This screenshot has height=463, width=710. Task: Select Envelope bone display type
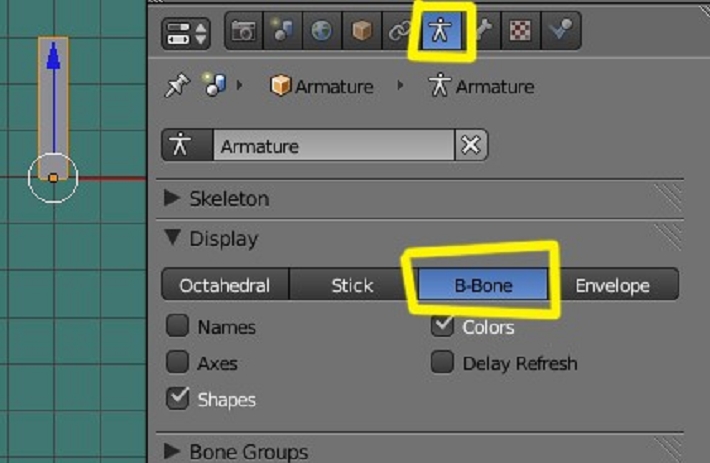pyautogui.click(x=612, y=286)
